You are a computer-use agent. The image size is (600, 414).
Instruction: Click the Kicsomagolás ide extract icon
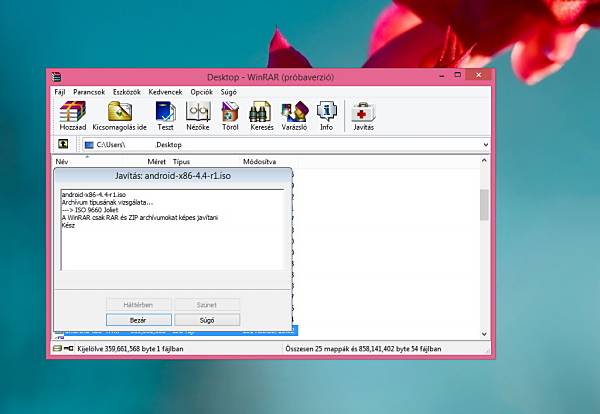(x=120, y=112)
